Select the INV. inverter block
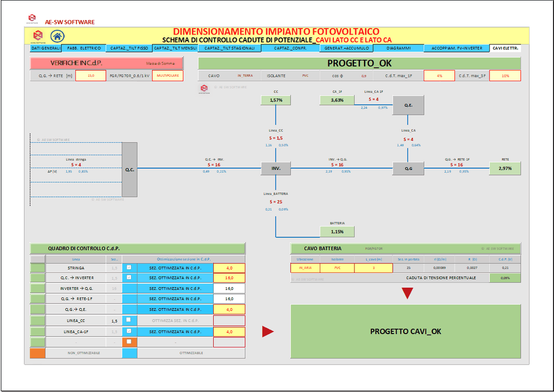Screen dimensions: 554x392 coord(276,169)
